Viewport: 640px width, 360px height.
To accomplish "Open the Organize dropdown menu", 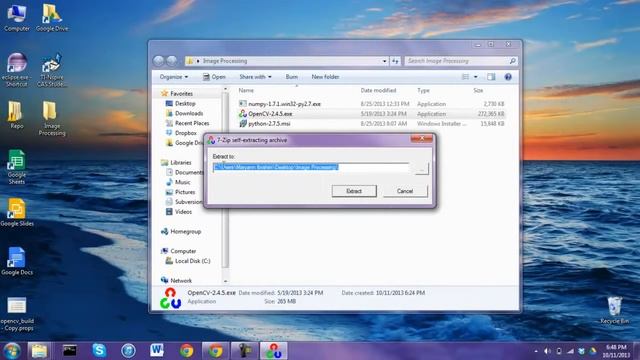I will click(x=174, y=77).
